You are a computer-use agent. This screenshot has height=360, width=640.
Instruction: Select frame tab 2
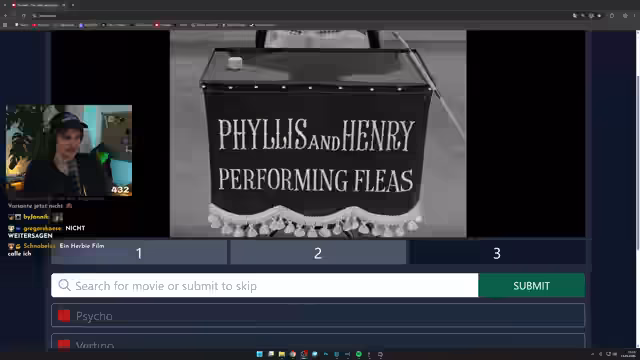[318, 252]
